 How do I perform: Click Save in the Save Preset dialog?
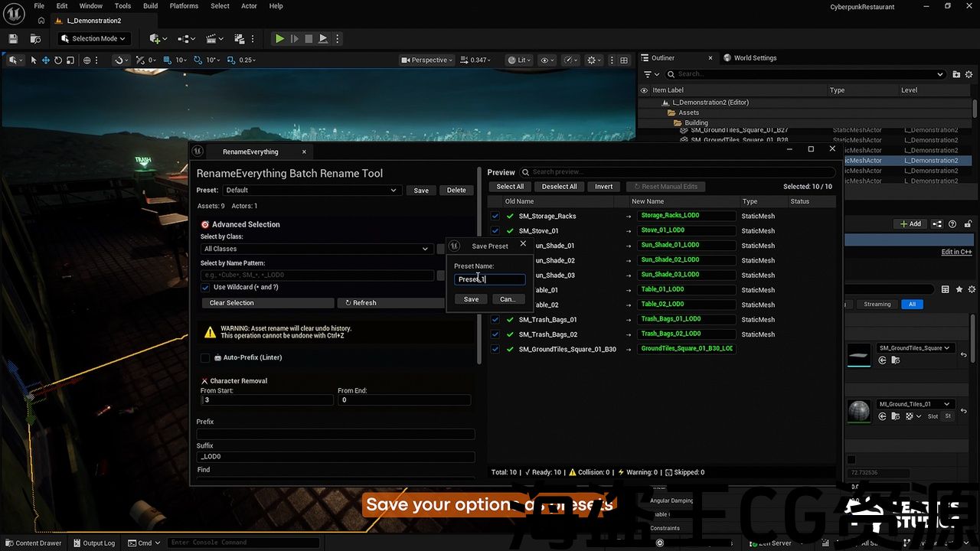[471, 299]
